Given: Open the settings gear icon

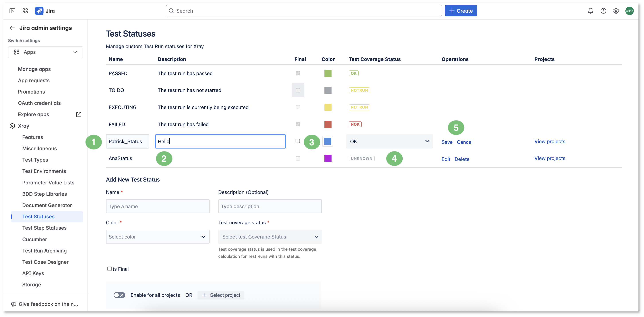Looking at the screenshot, I should 616,11.
